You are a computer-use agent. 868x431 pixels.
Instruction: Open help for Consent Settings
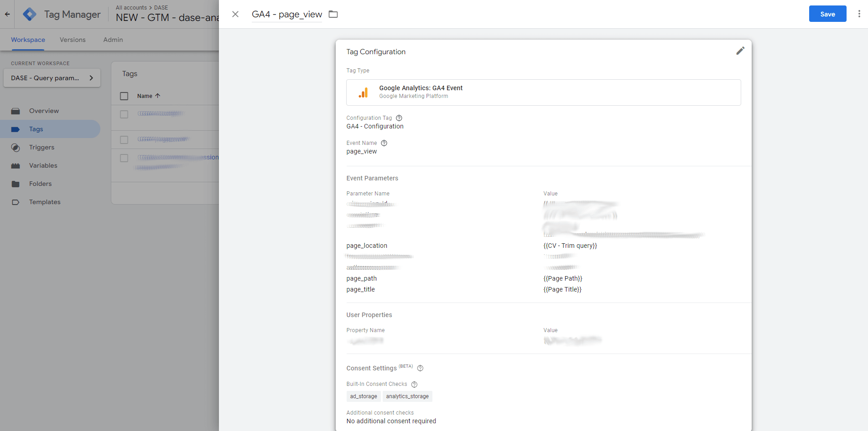click(x=421, y=368)
